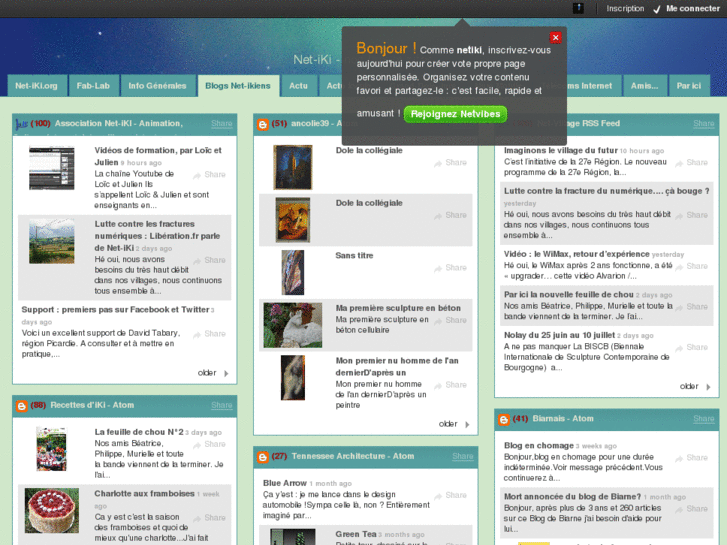This screenshot has height=545, width=727.
Task: Open Vidéos de formation article thumbnail
Action: point(51,168)
